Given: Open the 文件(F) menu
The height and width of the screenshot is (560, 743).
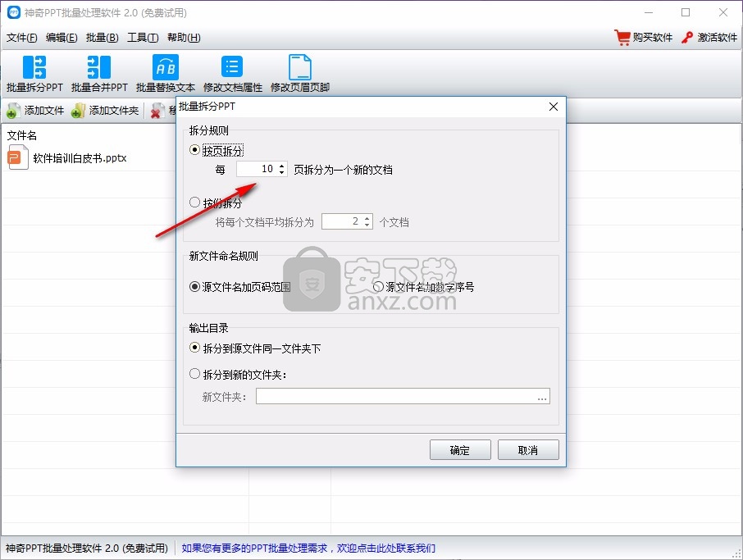Looking at the screenshot, I should tap(22, 38).
